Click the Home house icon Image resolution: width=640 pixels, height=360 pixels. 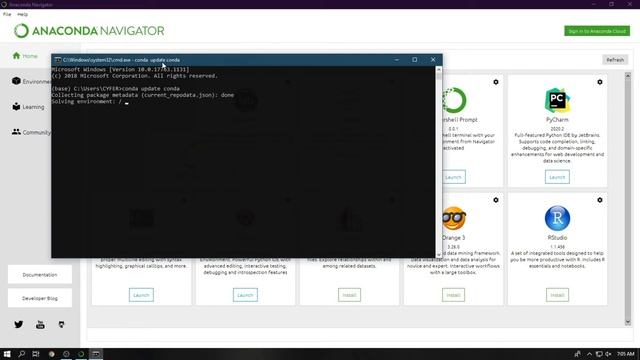[x=16, y=56]
